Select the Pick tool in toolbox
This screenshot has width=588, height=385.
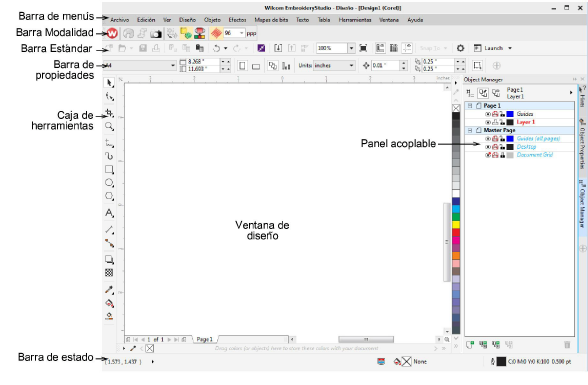click(109, 83)
